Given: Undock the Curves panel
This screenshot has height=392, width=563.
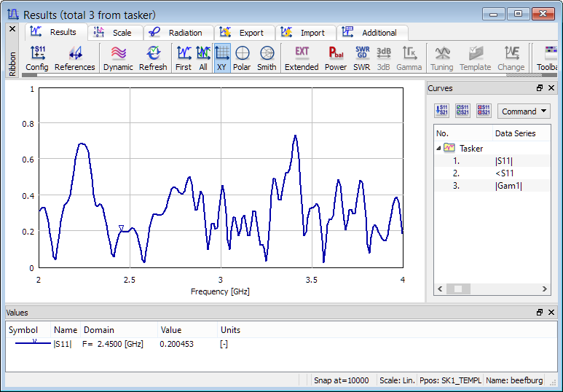Looking at the screenshot, I should 540,88.
